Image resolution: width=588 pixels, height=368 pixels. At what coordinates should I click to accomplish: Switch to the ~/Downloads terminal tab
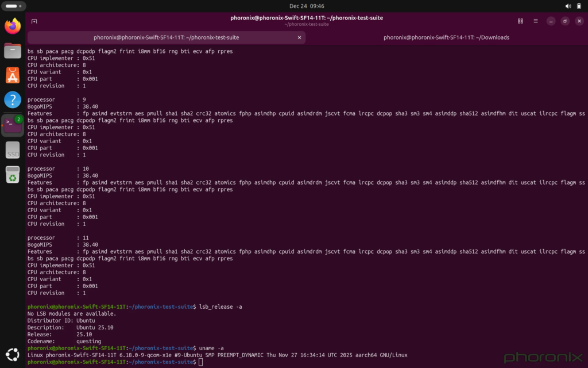tap(446, 37)
